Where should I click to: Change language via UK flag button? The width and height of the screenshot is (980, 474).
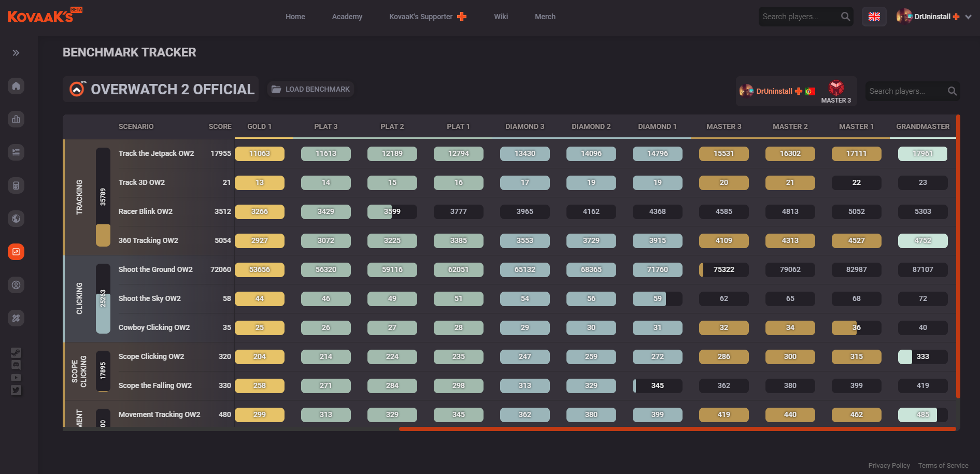(x=874, y=17)
